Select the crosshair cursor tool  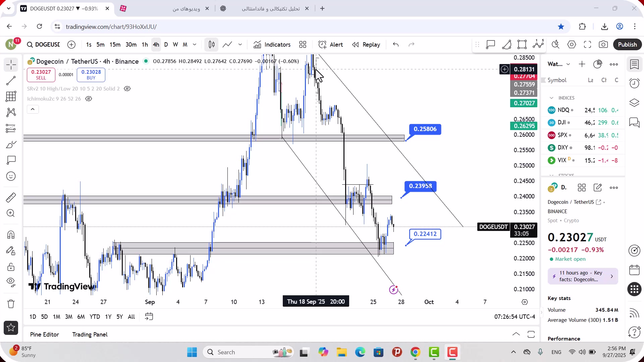click(11, 65)
